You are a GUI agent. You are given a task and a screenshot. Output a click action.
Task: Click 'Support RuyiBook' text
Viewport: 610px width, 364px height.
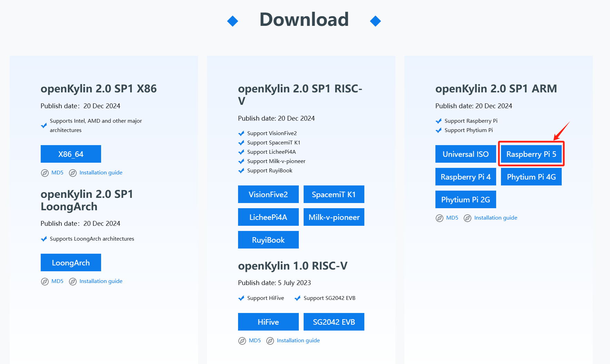pyautogui.click(x=270, y=171)
